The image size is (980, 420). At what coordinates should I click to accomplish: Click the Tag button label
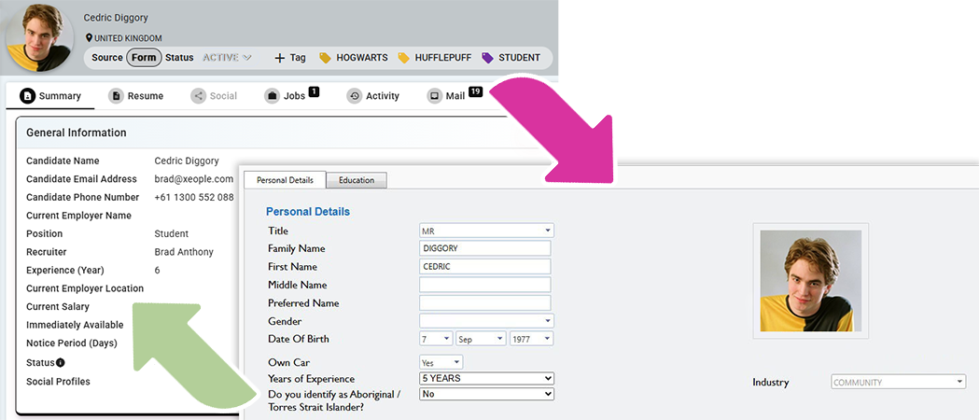coord(298,58)
